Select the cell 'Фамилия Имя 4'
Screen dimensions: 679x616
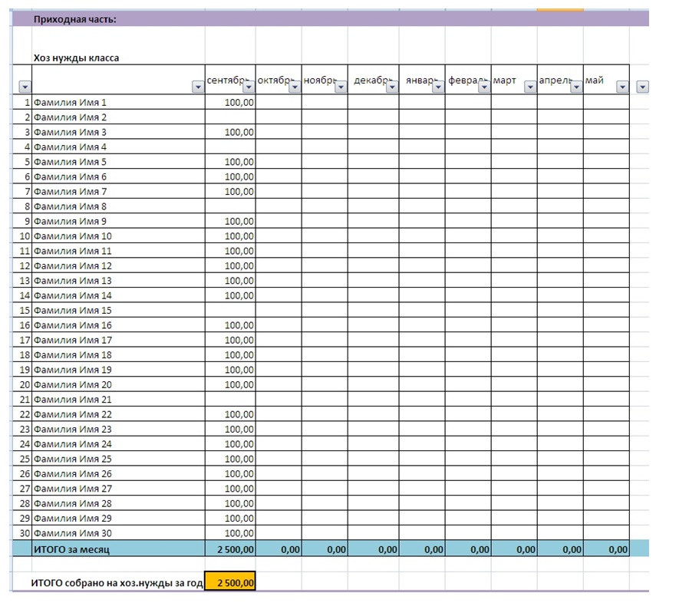tap(118, 147)
